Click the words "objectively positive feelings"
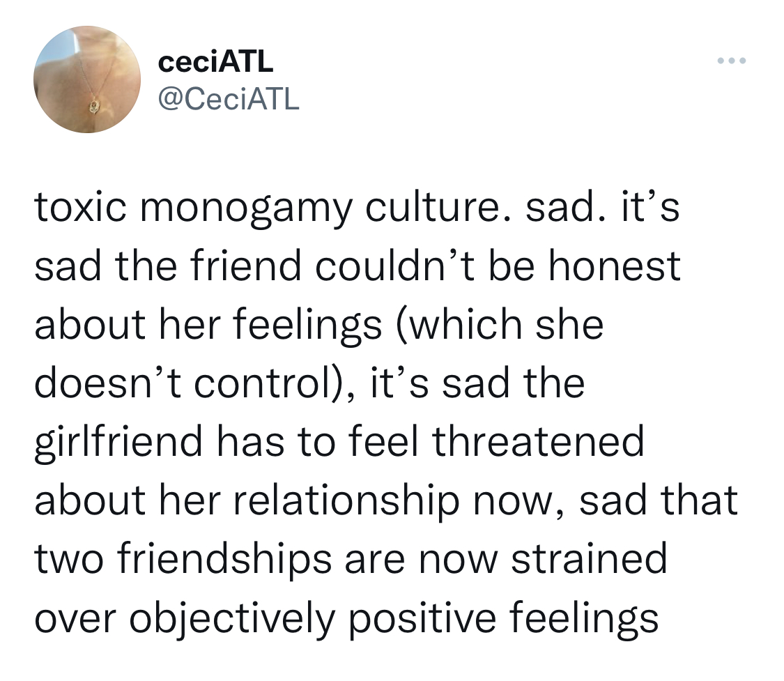Screen dimensions: 784x681 pyautogui.click(x=394, y=619)
